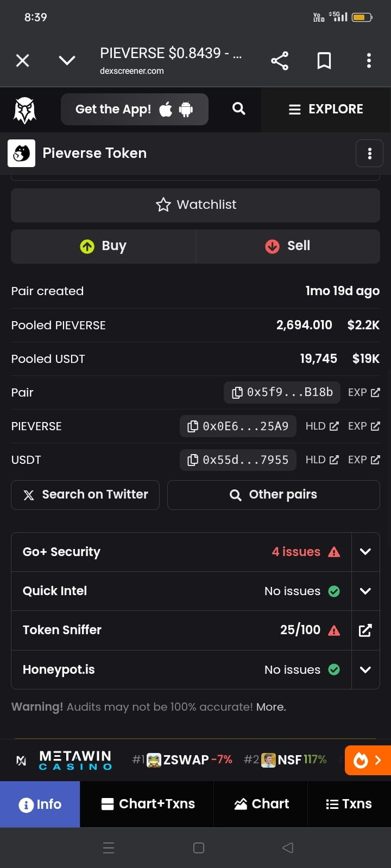Open the browser tab dropdown chevron
391x868 pixels.
tap(67, 60)
